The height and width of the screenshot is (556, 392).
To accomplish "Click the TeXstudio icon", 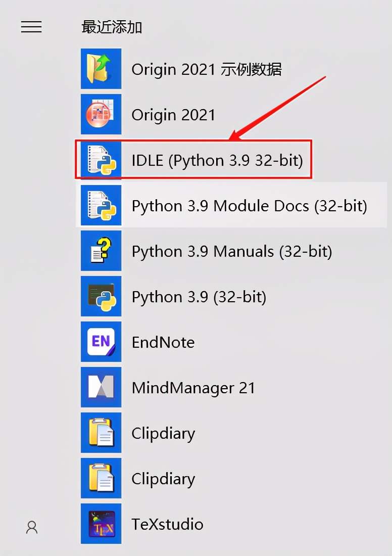I will [101, 523].
